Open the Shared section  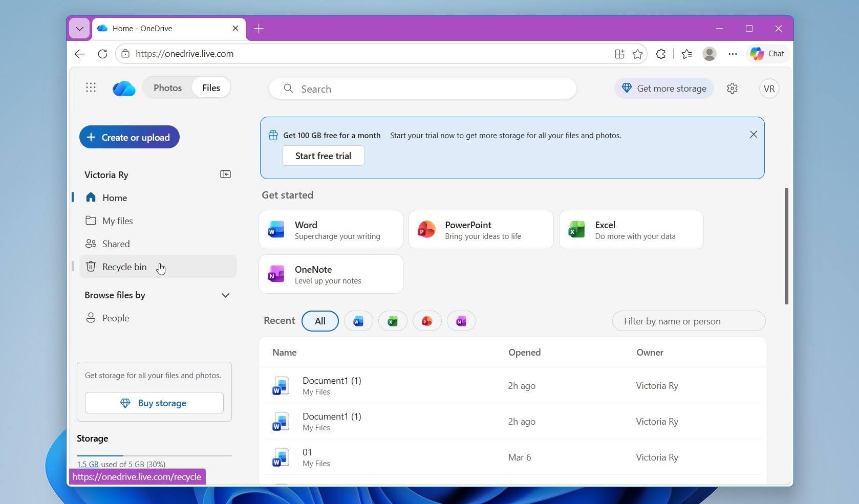[x=158, y=244]
